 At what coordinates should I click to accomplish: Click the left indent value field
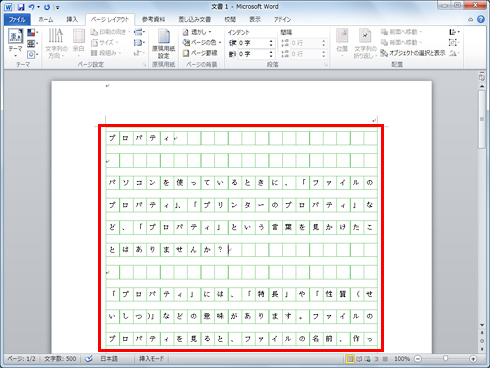(253, 43)
